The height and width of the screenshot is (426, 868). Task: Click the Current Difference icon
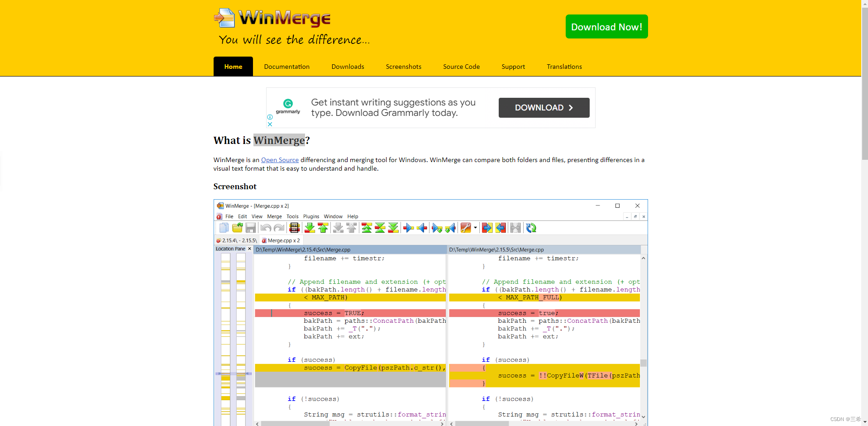point(380,228)
